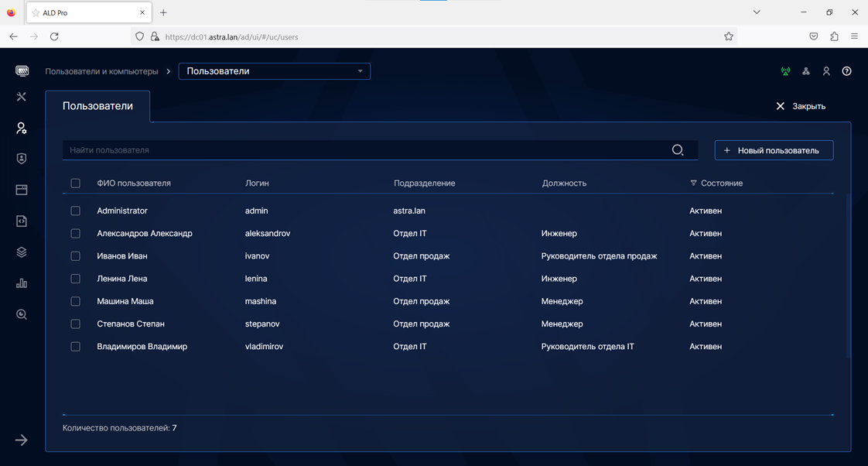868x466 pixels.
Task: Click the Новый пользователь button
Action: tap(773, 150)
